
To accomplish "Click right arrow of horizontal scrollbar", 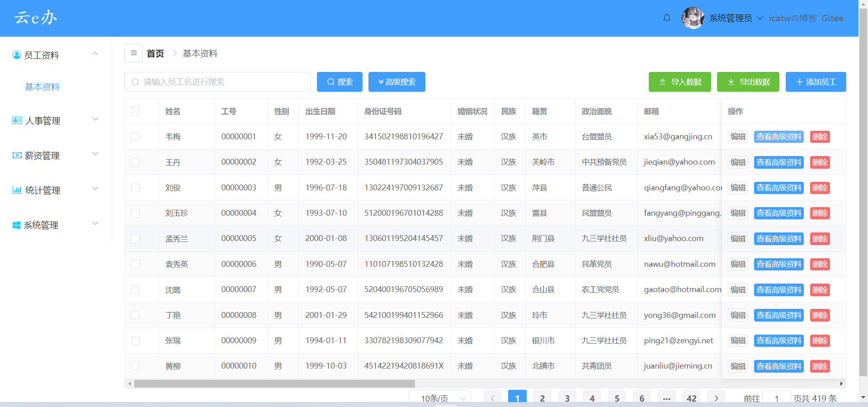I will pos(841,383).
